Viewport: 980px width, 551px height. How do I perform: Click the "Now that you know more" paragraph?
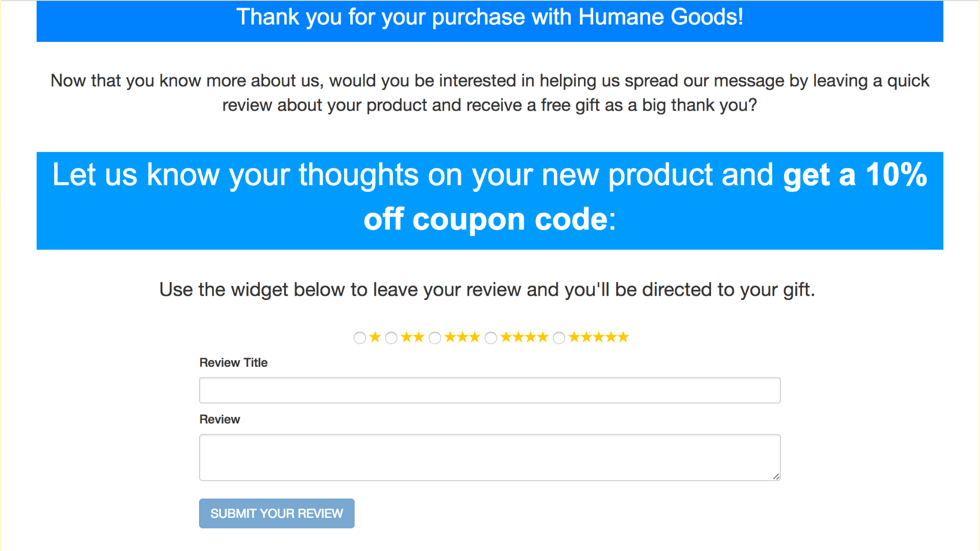(489, 93)
